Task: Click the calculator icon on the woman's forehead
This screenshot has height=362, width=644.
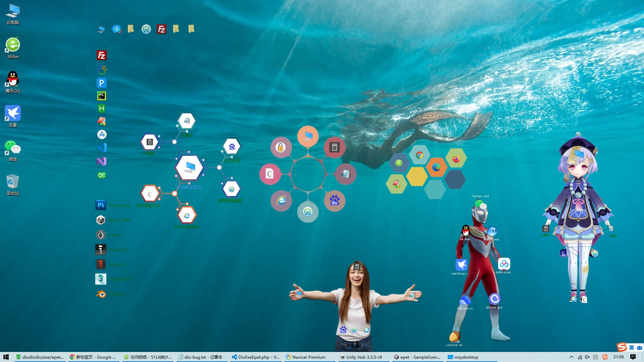Action: pyautogui.click(x=357, y=266)
